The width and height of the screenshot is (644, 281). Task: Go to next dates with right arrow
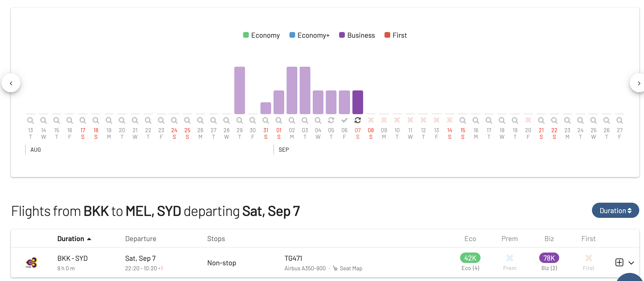[x=638, y=83]
